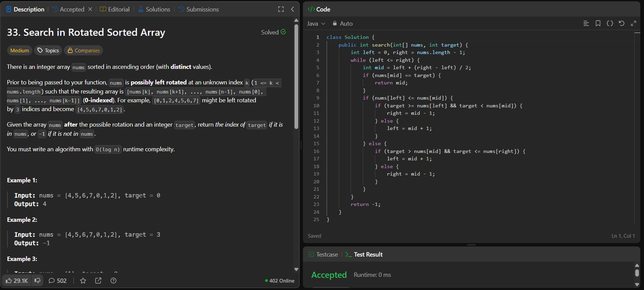Click the Example 1 heading
644x290 pixels.
coord(22,180)
